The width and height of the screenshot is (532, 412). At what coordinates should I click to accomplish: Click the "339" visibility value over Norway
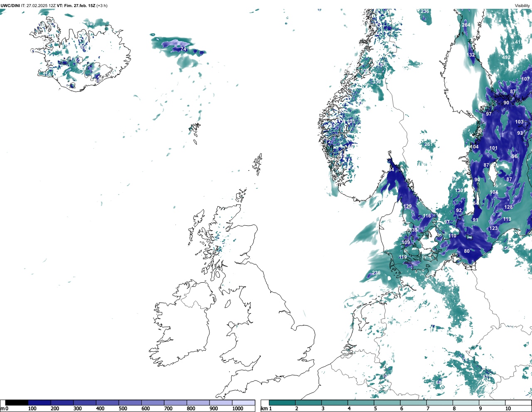point(377,82)
